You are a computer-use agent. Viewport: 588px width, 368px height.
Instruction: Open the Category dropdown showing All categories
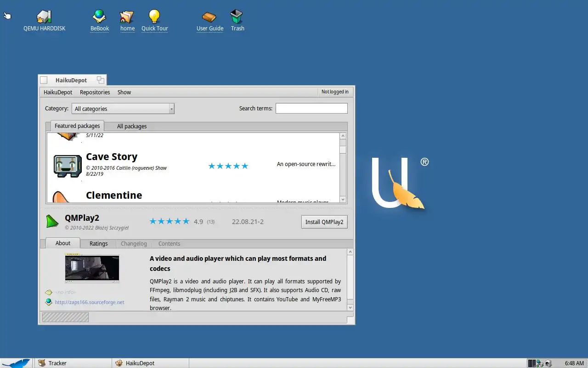point(123,109)
